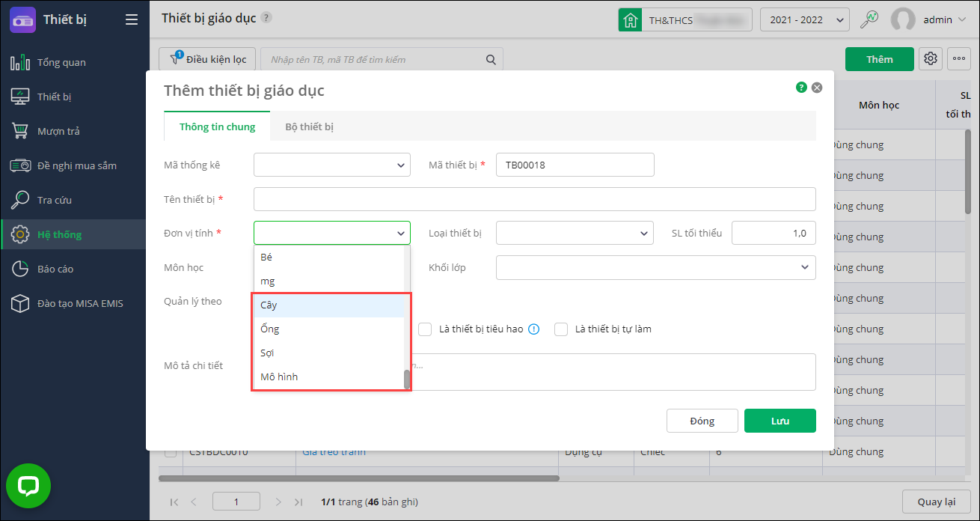Click the table's vertical scrollbar

click(968, 172)
